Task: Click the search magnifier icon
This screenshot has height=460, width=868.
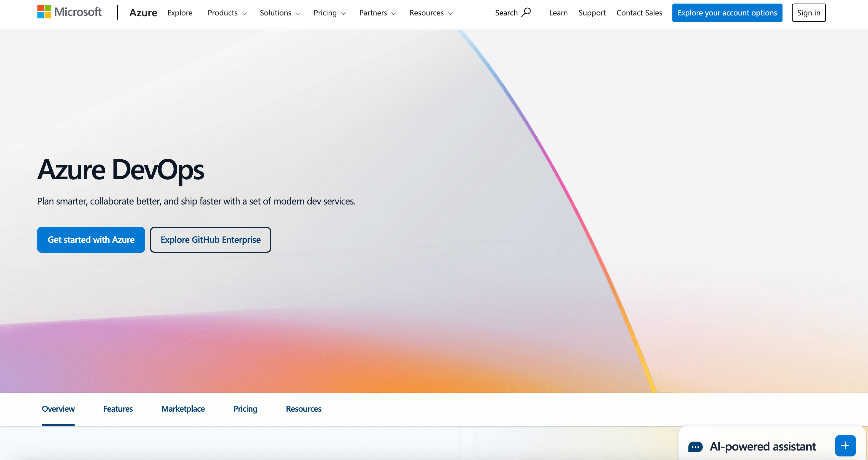Action: (526, 12)
